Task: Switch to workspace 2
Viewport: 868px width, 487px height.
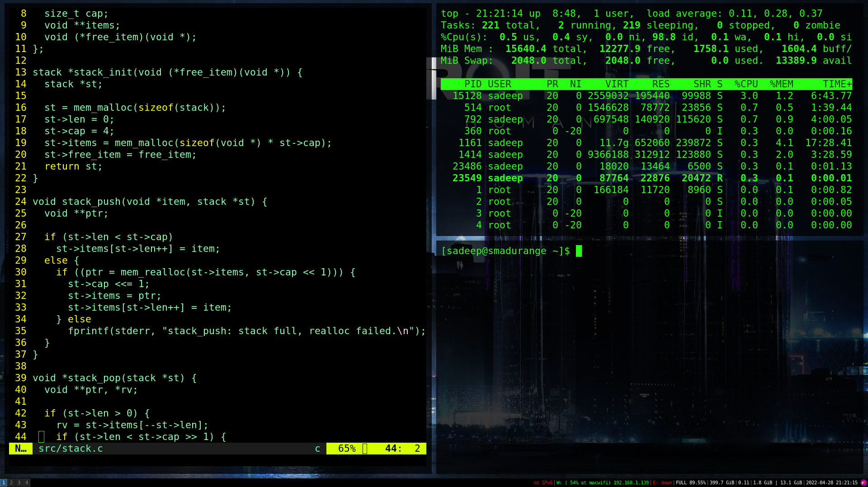Action: click(x=11, y=482)
